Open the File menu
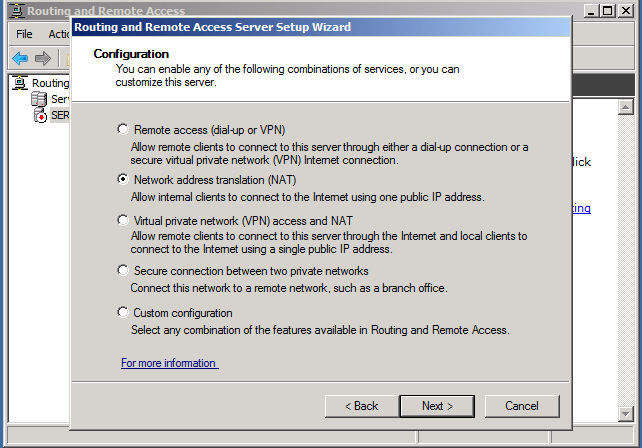Image resolution: width=642 pixels, height=448 pixels. (x=24, y=34)
